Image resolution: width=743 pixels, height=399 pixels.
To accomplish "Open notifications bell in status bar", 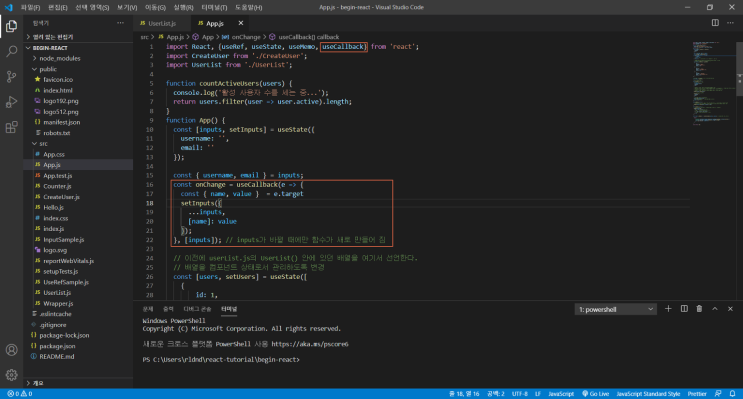I will [733, 394].
